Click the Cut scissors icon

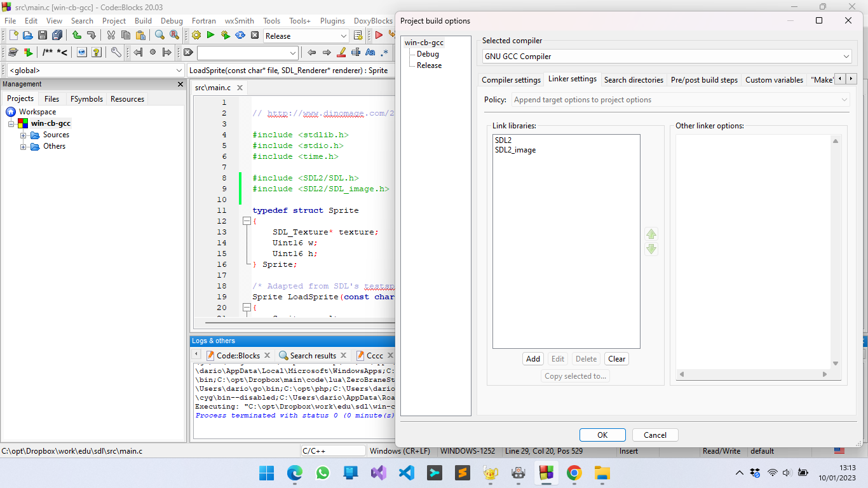(111, 36)
